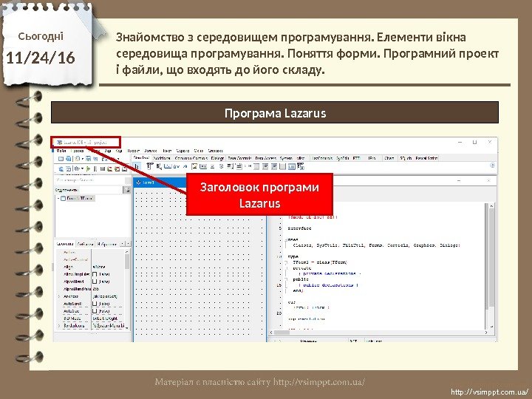Pick the TMemo component icon
The height and width of the screenshot is (399, 532).
tap(194, 166)
